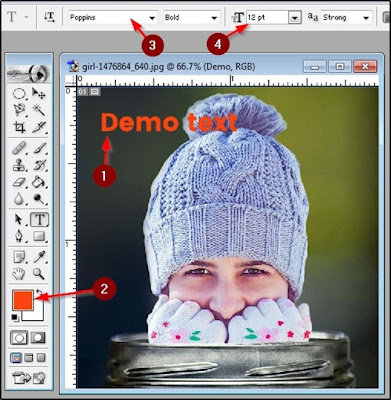Click the document icon in title bar
Image resolution: width=391 pixels, height=400 pixels.
pos(73,66)
